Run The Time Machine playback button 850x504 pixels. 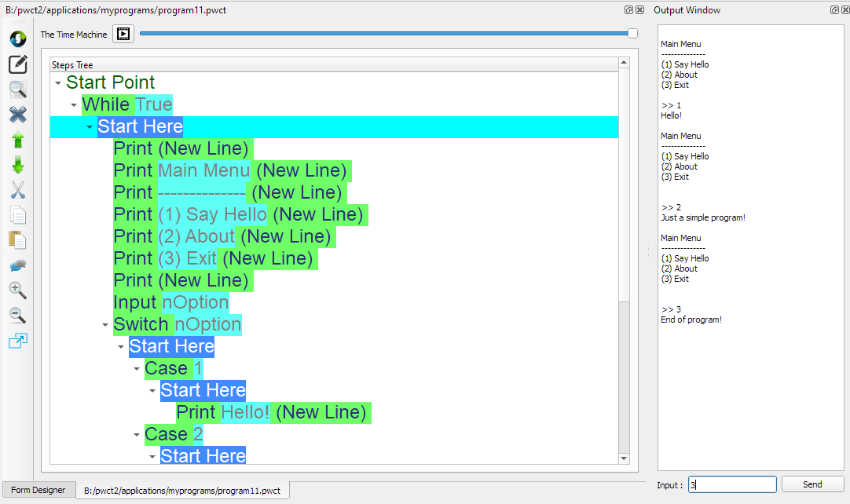tap(123, 34)
